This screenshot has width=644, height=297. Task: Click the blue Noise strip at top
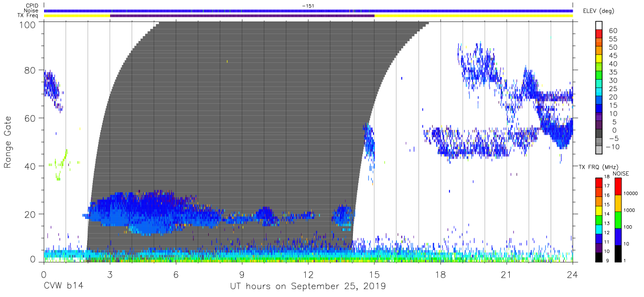[x=308, y=10]
